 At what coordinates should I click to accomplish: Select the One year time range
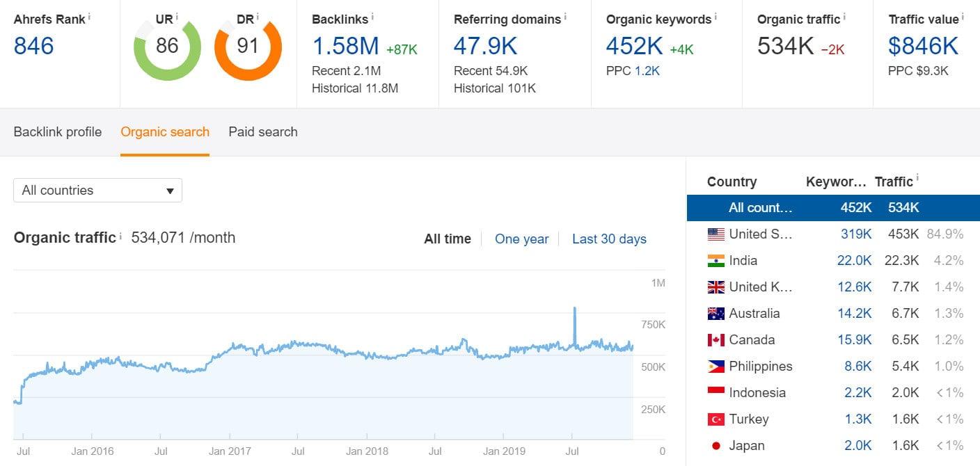pos(522,239)
